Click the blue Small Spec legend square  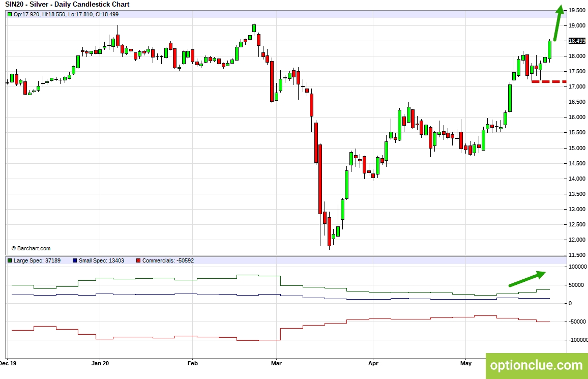[75, 260]
